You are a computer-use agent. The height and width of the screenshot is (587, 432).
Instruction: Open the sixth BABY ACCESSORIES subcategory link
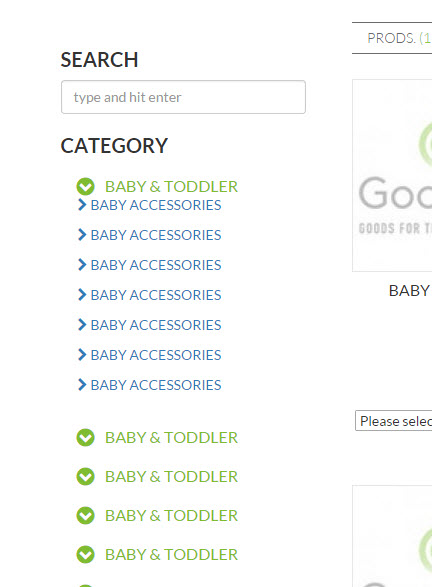pos(156,355)
